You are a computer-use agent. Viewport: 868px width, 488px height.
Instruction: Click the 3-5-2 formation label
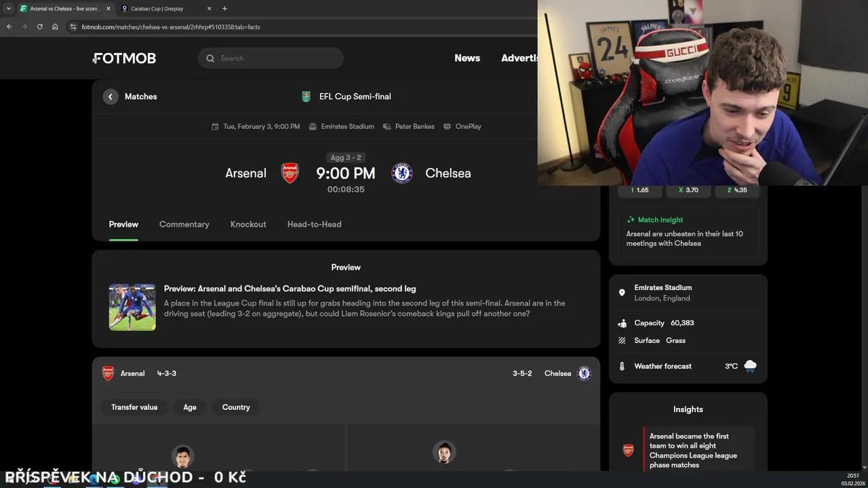point(522,373)
